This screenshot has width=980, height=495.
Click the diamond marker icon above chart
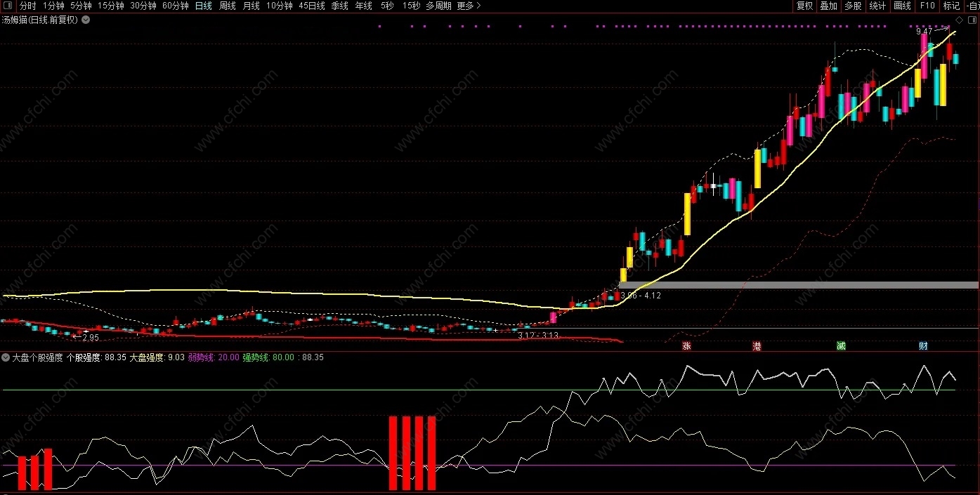click(x=960, y=20)
